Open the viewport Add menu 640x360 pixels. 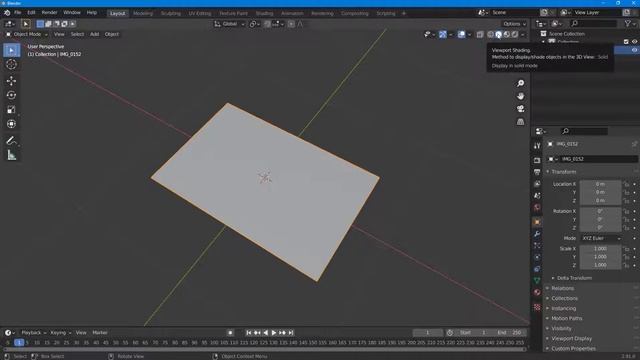94,34
